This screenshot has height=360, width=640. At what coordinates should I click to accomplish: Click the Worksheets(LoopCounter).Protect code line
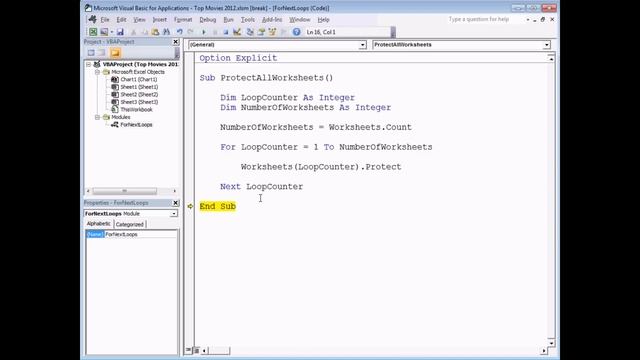(x=321, y=167)
